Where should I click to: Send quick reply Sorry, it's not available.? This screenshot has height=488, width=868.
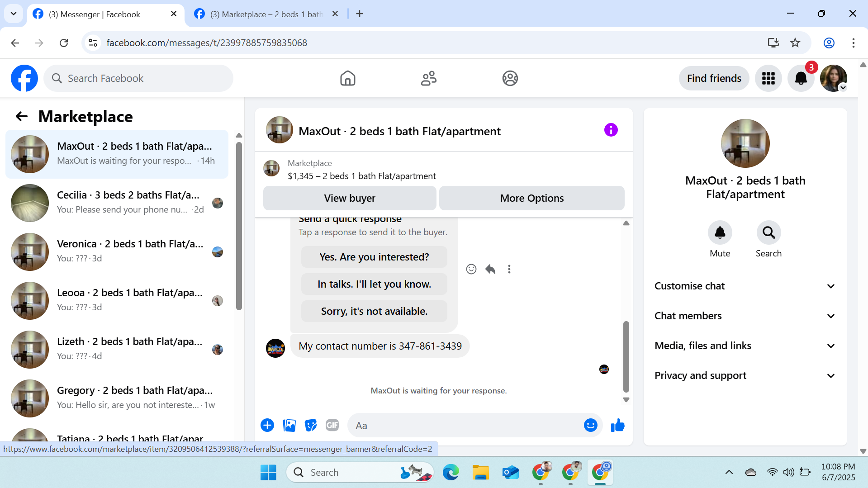click(374, 311)
